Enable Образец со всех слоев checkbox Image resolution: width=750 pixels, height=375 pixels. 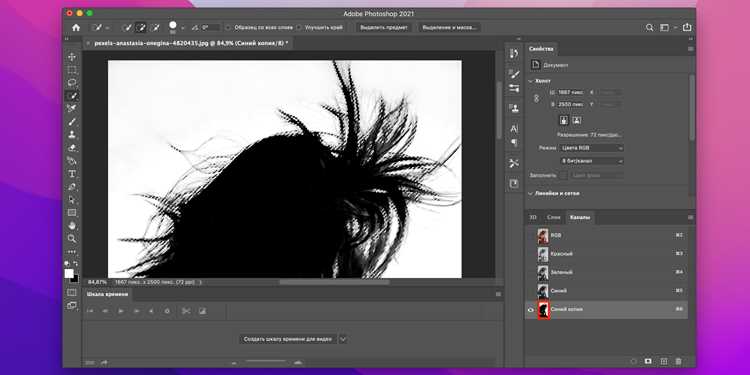(228, 28)
